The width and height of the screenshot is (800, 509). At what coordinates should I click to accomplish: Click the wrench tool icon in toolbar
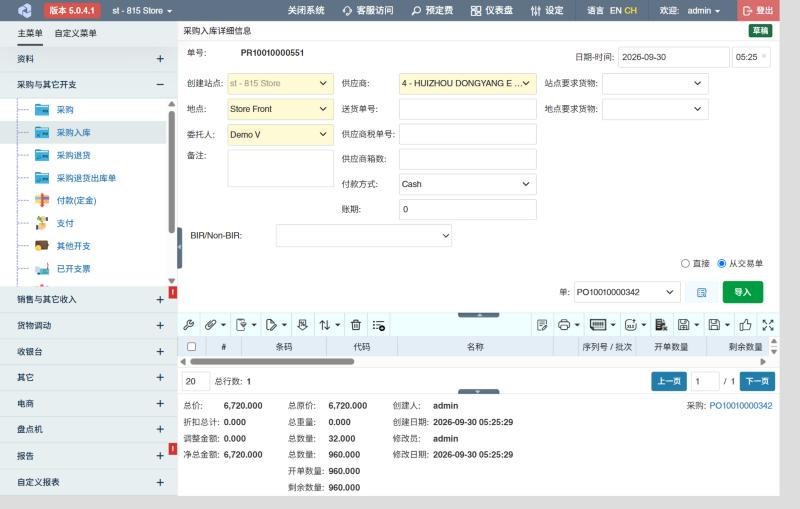coord(188,325)
